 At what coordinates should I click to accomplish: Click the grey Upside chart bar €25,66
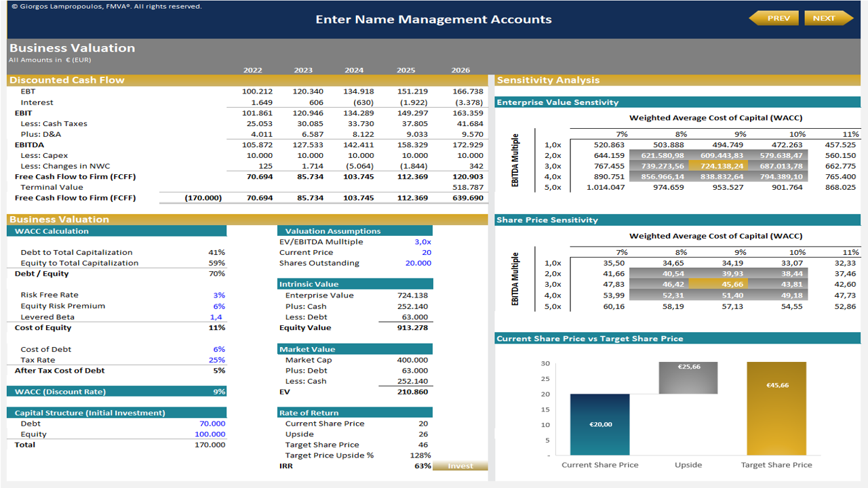[688, 378]
